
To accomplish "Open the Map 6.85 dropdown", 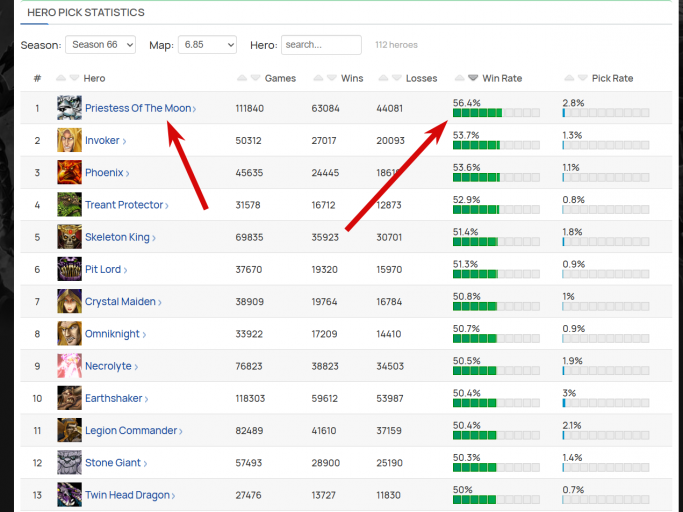I will (207, 44).
